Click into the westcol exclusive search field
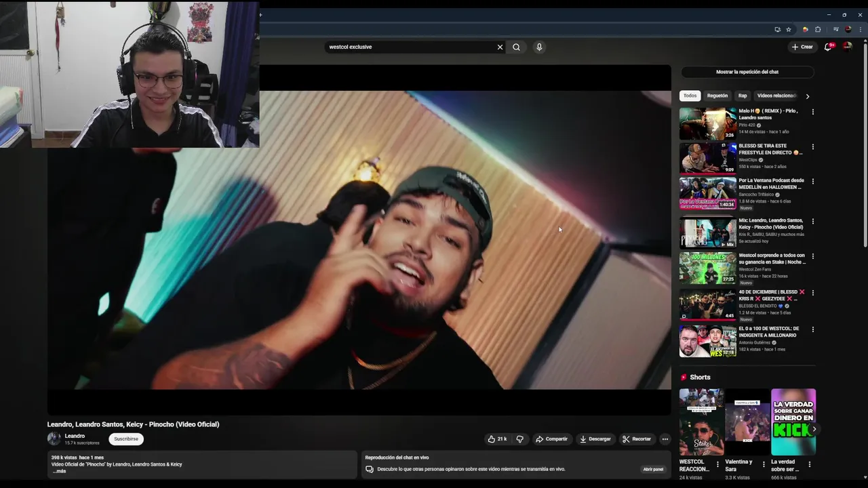The width and height of the screenshot is (868, 488). coord(410,47)
